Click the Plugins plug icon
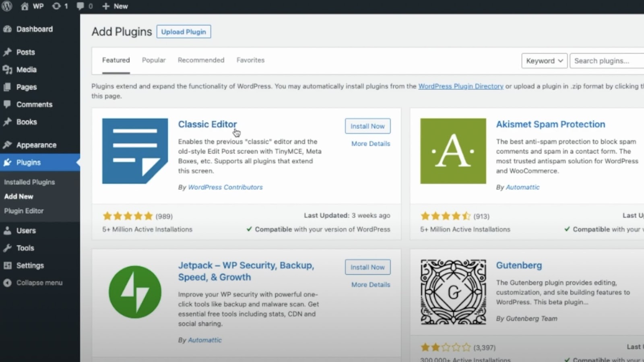The image size is (644, 362). (x=7, y=162)
